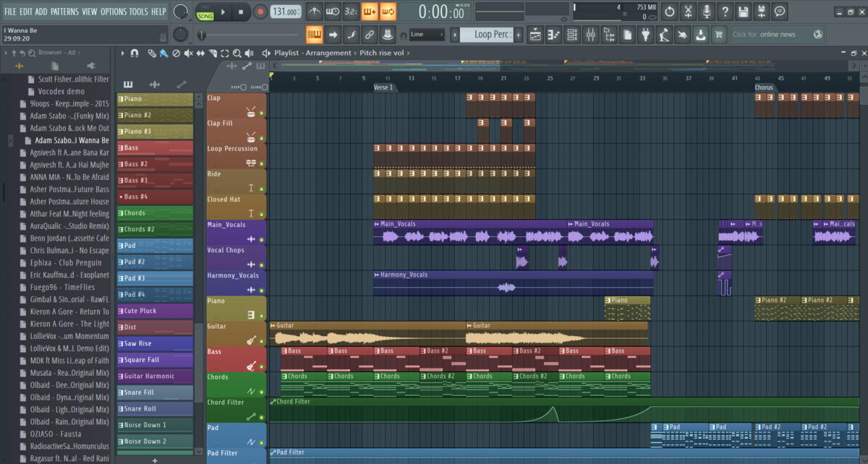Screen dimensions: 868x464
Task: Select the Playback speaker tool in playlist
Action: coord(250,53)
